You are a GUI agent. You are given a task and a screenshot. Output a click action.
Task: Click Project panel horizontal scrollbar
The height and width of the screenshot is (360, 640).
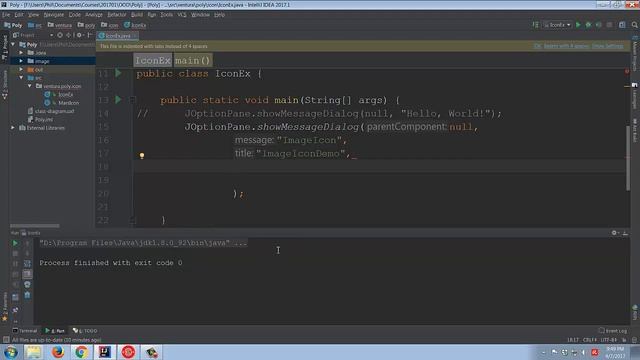(x=35, y=225)
